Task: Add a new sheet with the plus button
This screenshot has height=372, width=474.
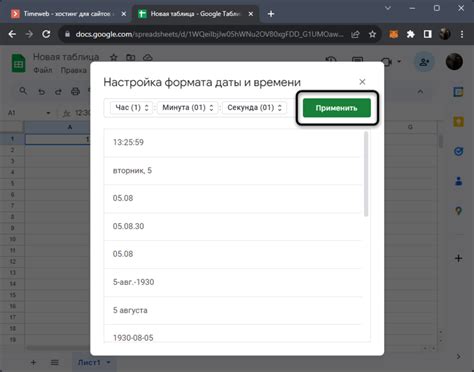Action: 33,362
